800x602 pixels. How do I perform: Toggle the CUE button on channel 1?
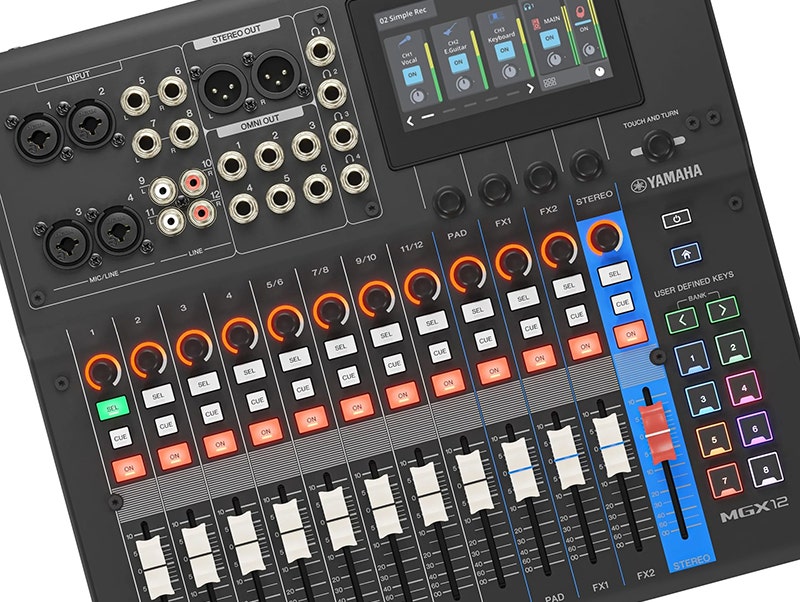tap(120, 438)
